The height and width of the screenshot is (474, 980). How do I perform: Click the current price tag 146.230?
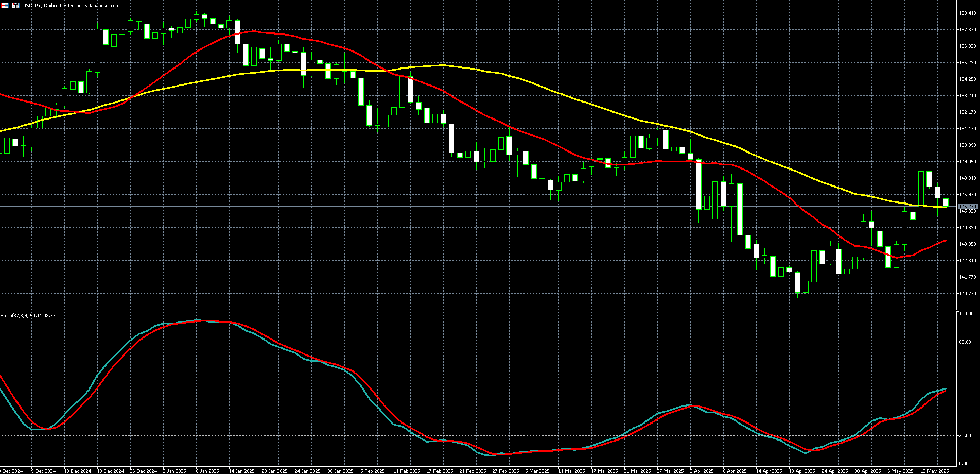click(968, 206)
